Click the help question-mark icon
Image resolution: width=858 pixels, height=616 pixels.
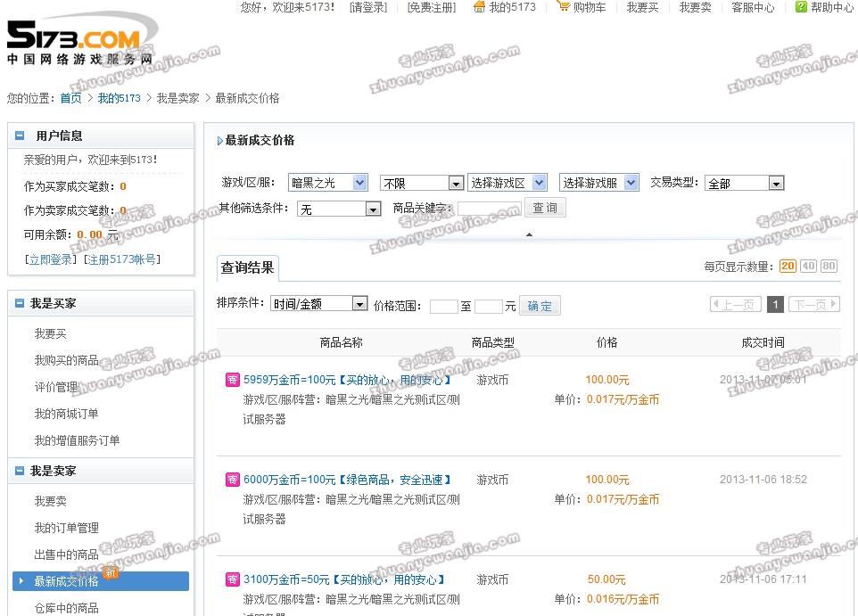coord(801,7)
